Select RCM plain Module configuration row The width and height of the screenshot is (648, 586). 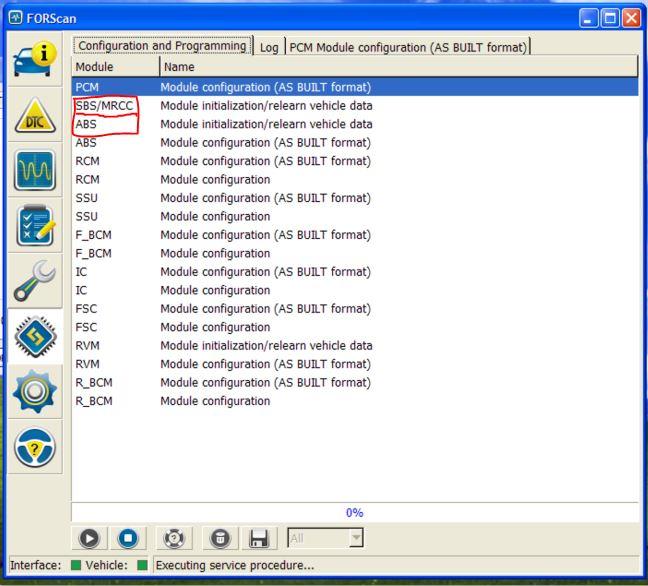click(355, 179)
